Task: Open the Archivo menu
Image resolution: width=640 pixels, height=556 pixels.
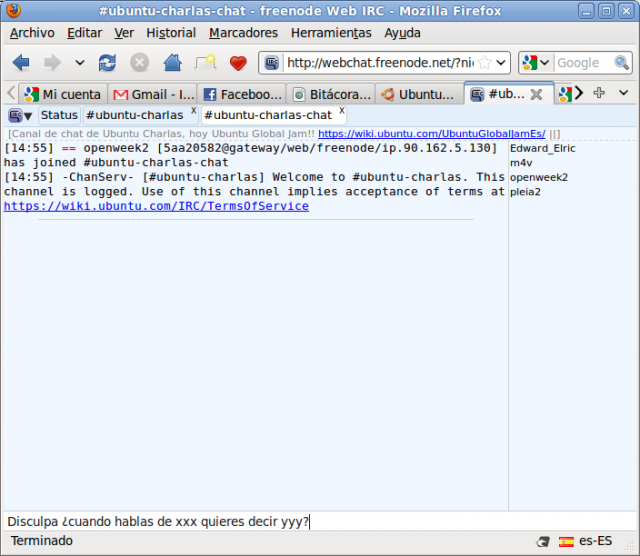Action: pyautogui.click(x=32, y=33)
